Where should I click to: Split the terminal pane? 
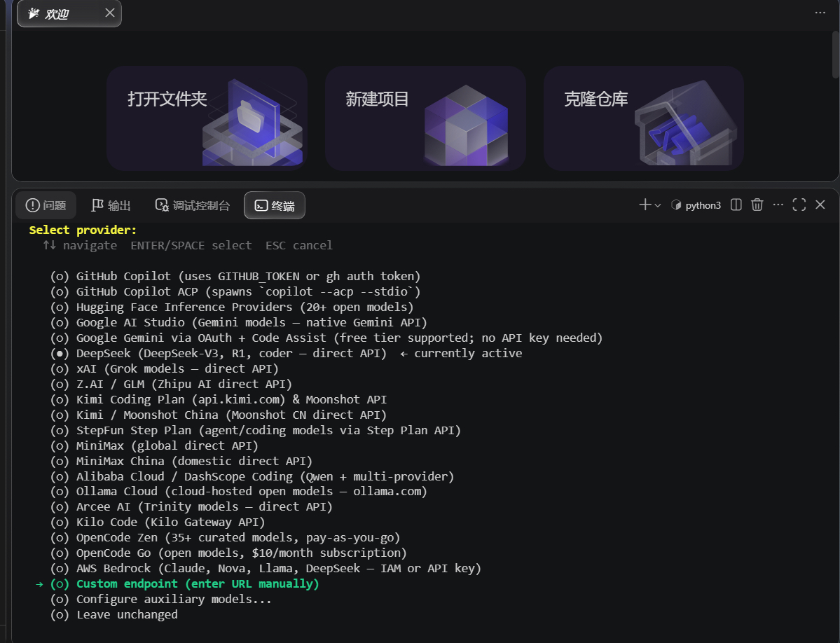(736, 205)
